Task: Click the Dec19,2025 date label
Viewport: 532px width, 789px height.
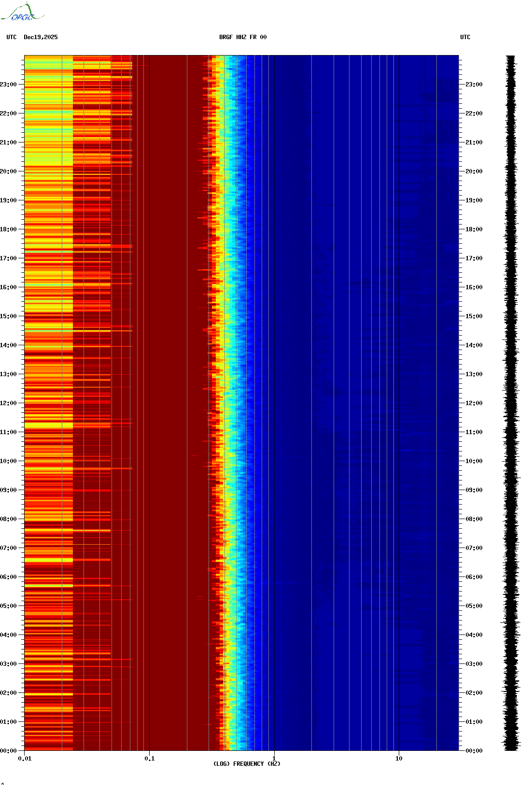Action: pyautogui.click(x=41, y=37)
